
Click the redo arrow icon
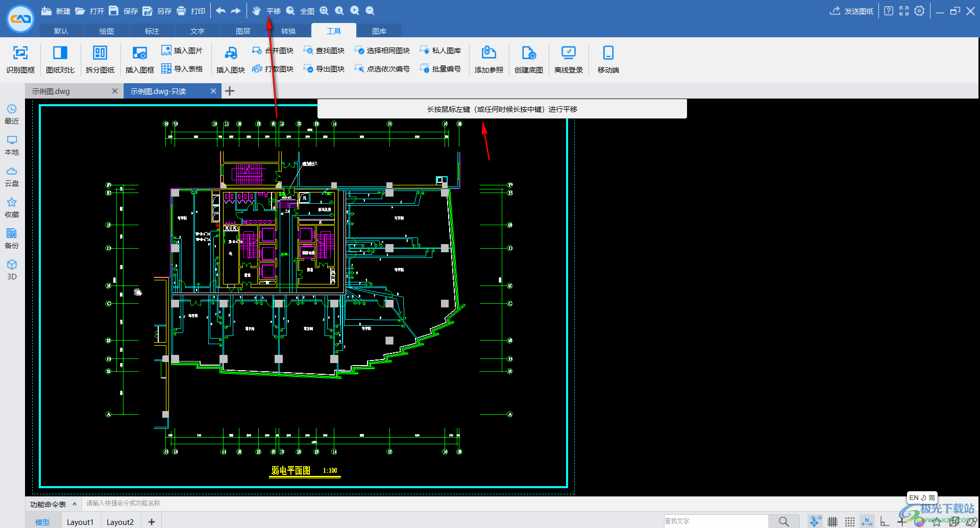coord(236,11)
